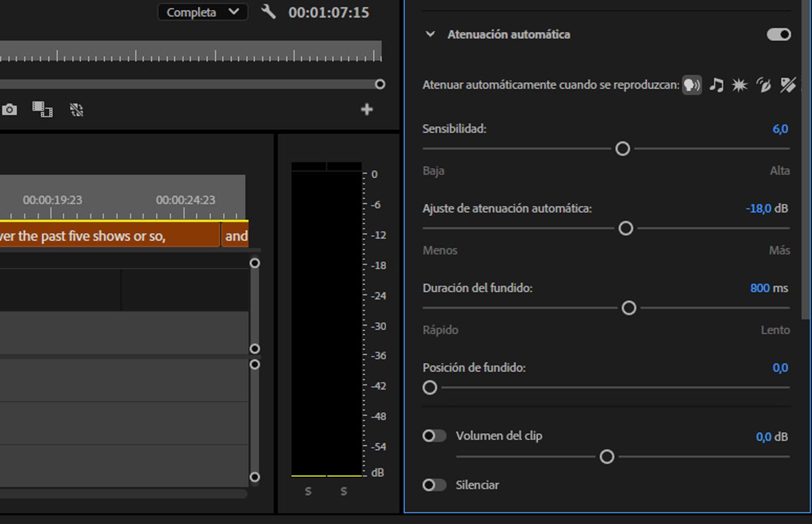Click the 'Duración del fundido:' label

pos(478,288)
